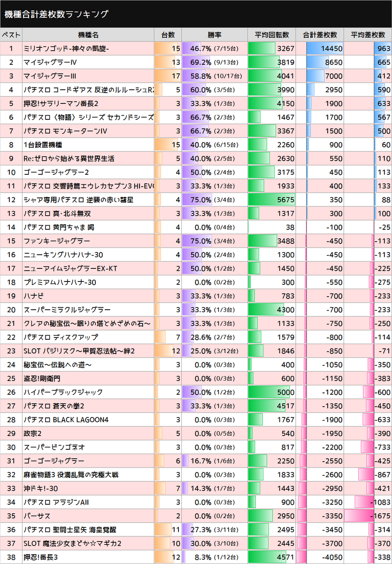
Task: Select the ハイパーブラックジャック machine name
Action: pyautogui.click(x=63, y=392)
